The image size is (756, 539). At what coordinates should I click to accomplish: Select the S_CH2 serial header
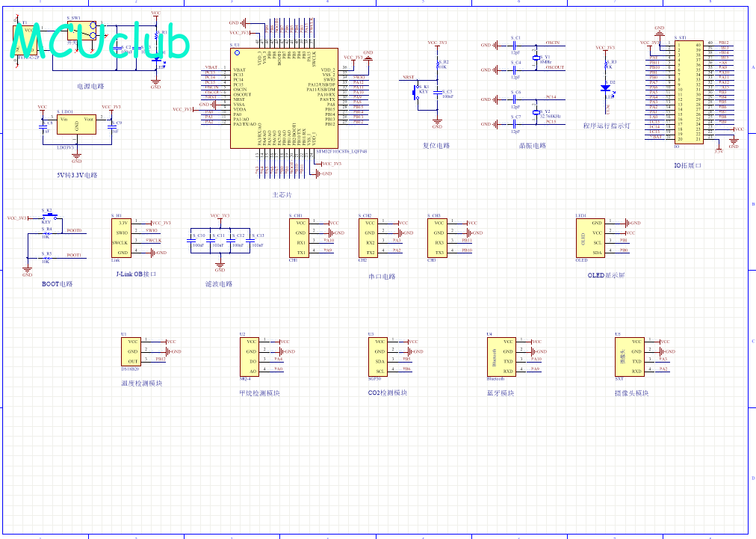368,238
